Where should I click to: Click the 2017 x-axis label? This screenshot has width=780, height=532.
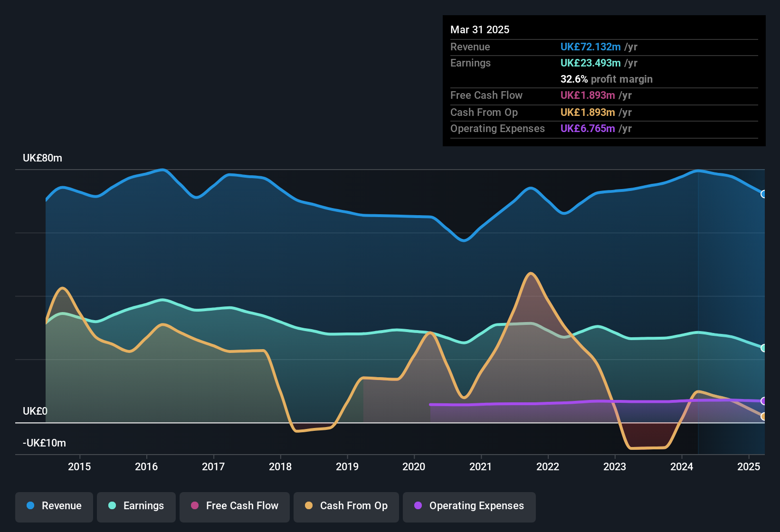pyautogui.click(x=213, y=466)
